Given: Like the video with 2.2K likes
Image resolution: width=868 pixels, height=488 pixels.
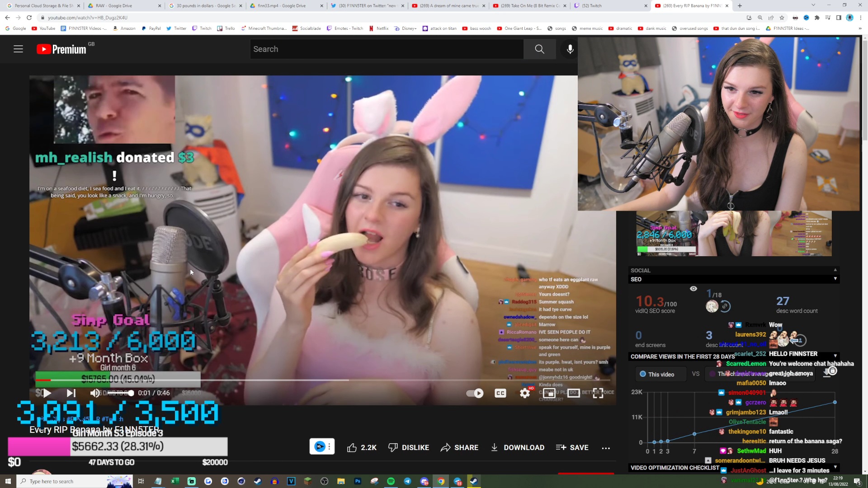Looking at the screenshot, I should (x=362, y=447).
